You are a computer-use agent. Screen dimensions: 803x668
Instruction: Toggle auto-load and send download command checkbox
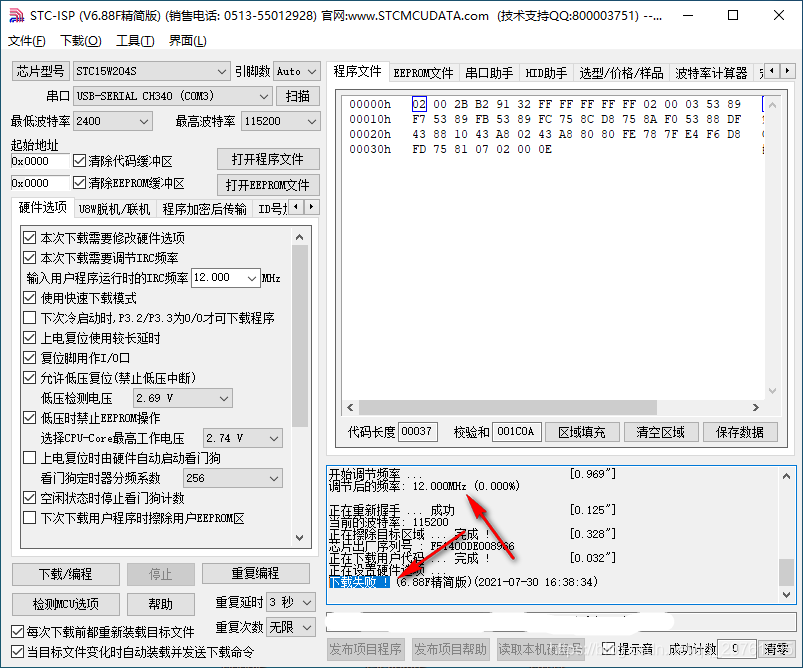click(17, 652)
